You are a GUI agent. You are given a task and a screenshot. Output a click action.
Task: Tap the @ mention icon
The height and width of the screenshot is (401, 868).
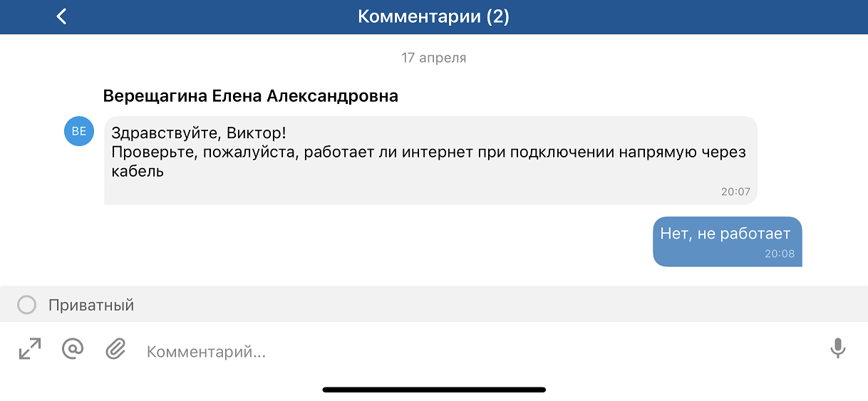(73, 349)
